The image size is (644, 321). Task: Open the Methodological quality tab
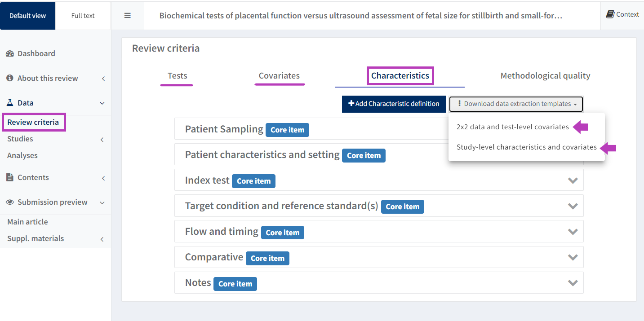pos(545,76)
